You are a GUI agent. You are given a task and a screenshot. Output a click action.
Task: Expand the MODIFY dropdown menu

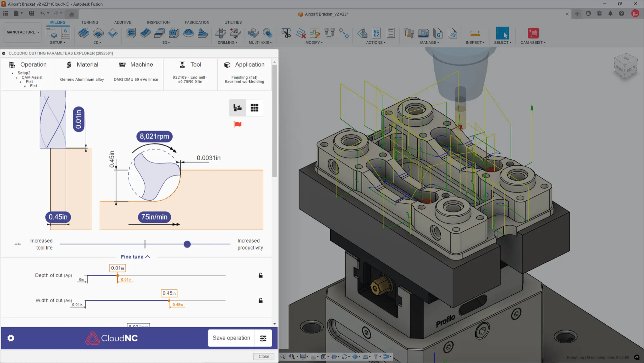(314, 43)
